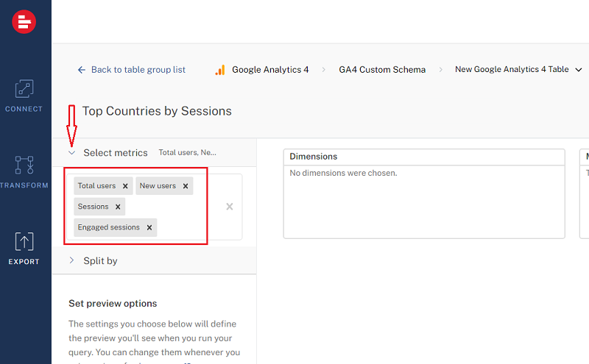Image resolution: width=589 pixels, height=364 pixels.
Task: Click the Set preview options heading
Action: coord(113,304)
